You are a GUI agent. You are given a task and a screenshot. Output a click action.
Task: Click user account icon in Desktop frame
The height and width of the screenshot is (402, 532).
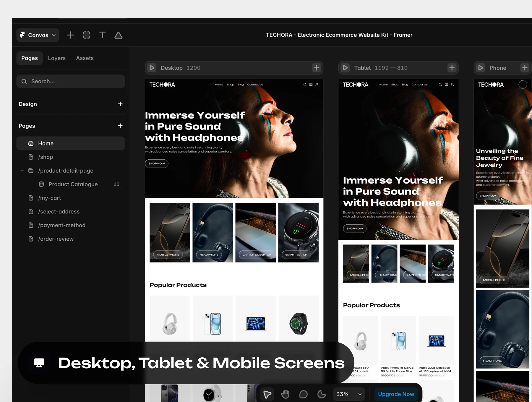point(317,85)
